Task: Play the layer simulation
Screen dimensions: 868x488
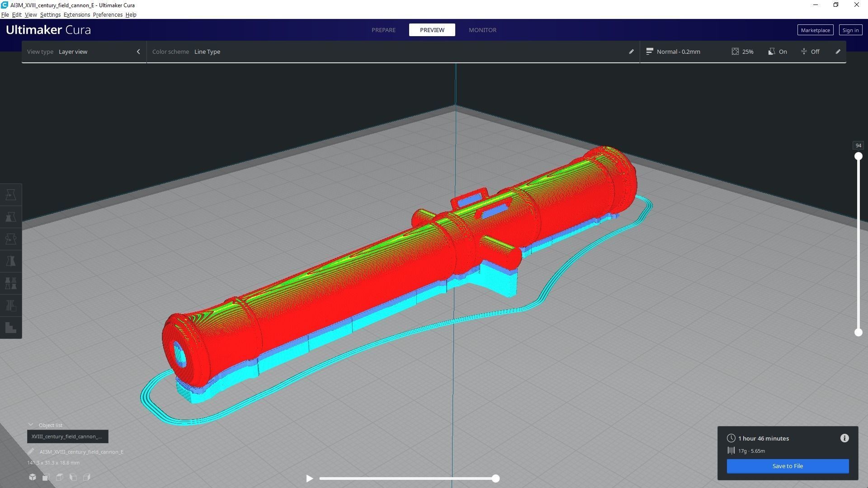Action: pos(309,479)
